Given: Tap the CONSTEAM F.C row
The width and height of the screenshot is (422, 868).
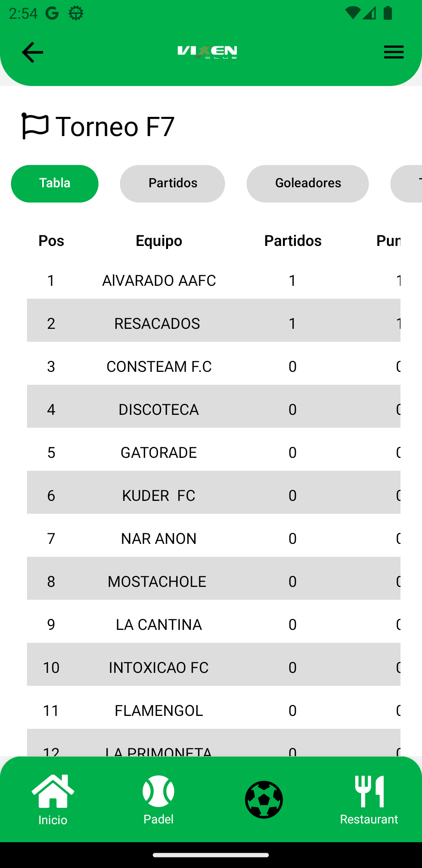Looking at the screenshot, I should [x=159, y=366].
